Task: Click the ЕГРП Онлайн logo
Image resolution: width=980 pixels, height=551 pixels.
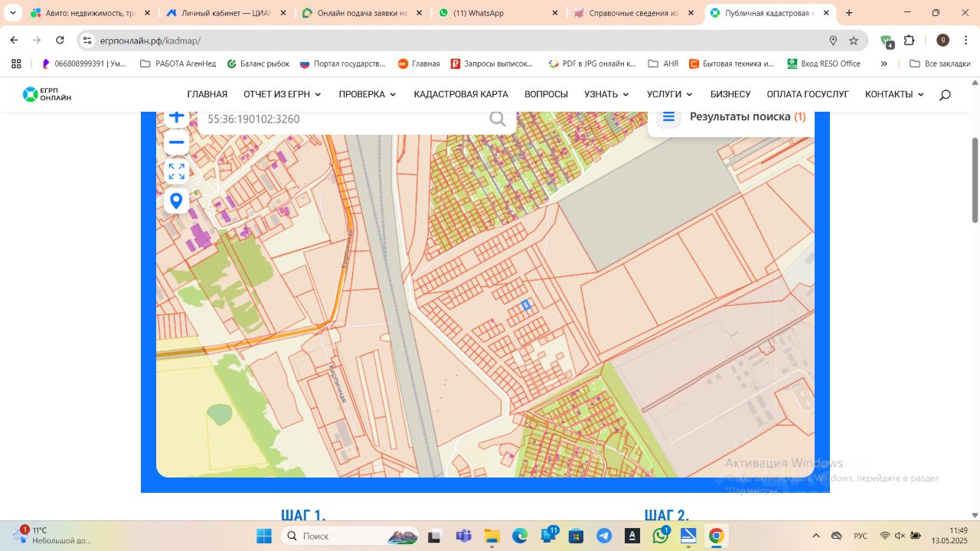Action: pyautogui.click(x=47, y=94)
